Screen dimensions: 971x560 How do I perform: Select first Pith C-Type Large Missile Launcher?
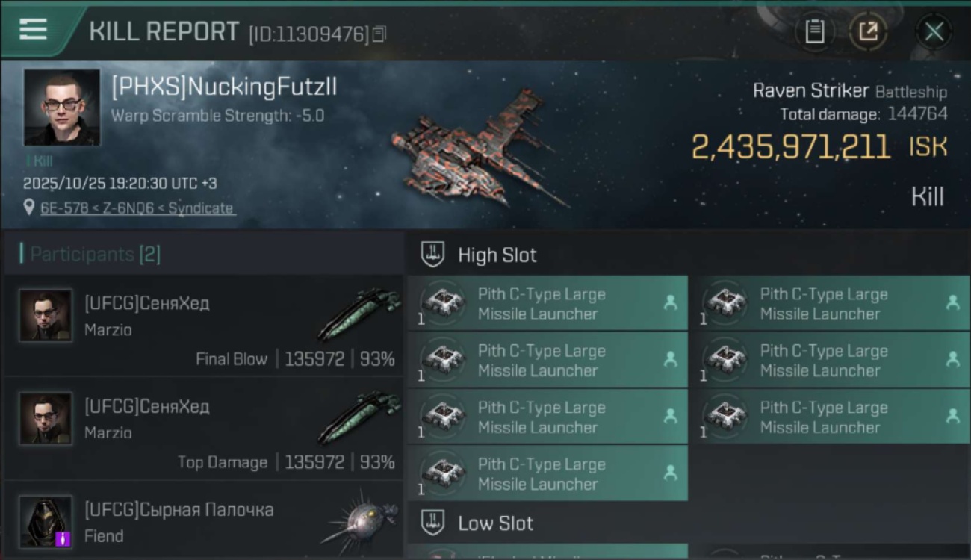pyautogui.click(x=547, y=303)
